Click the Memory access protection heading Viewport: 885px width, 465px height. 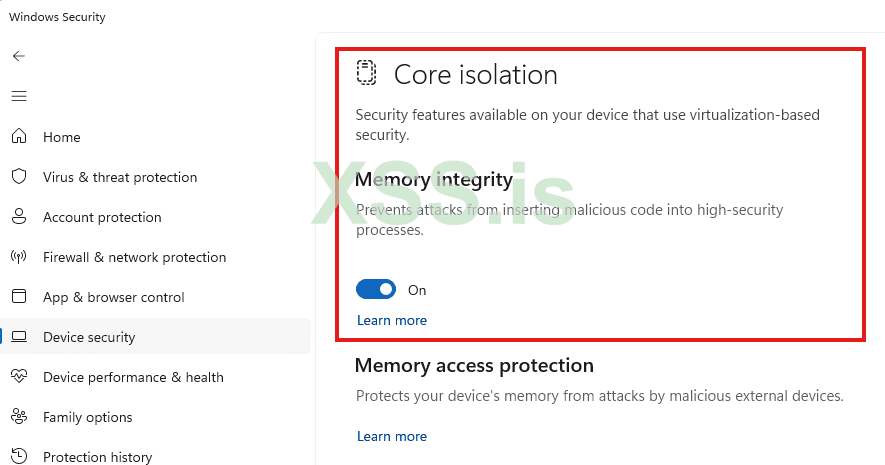pyautogui.click(x=474, y=365)
